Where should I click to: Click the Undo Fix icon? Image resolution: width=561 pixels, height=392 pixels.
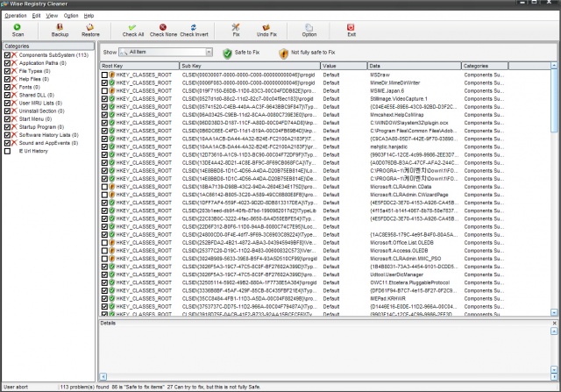click(x=266, y=30)
